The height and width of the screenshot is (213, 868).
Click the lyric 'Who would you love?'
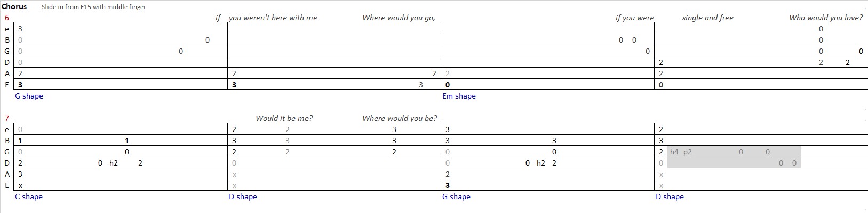point(826,18)
